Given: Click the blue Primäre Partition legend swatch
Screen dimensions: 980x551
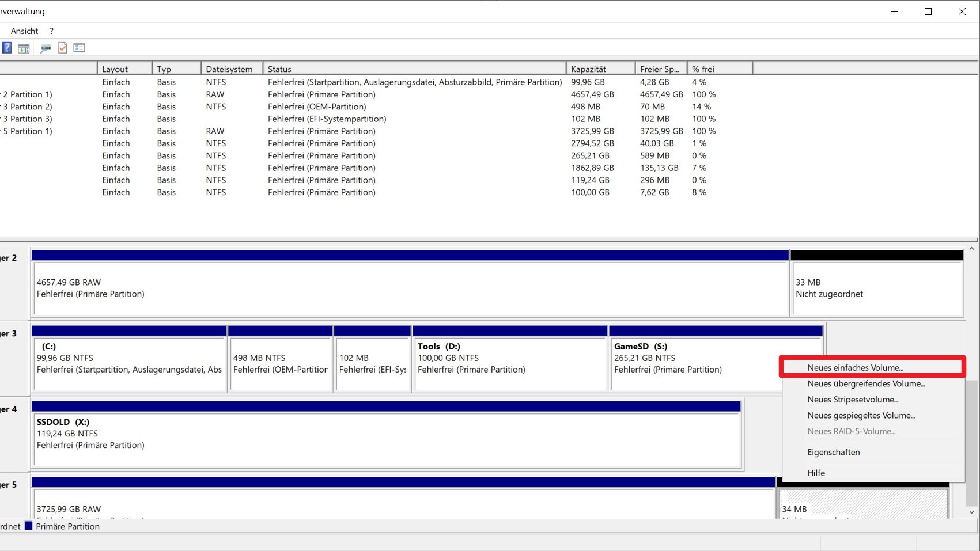Looking at the screenshot, I should 29,526.
